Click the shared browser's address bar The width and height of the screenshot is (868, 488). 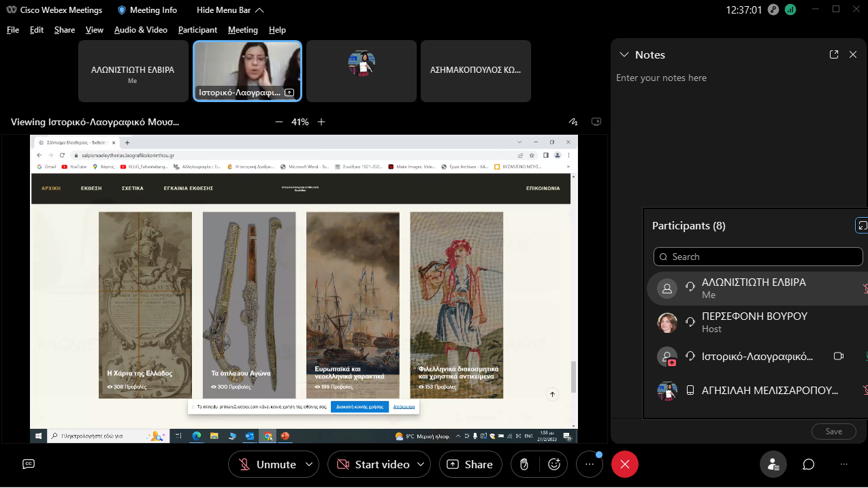pyautogui.click(x=293, y=155)
